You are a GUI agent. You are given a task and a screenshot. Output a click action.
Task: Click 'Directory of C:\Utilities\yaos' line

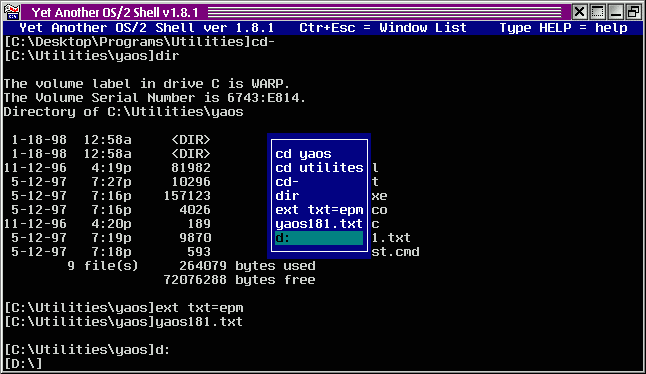pyautogui.click(x=124, y=112)
